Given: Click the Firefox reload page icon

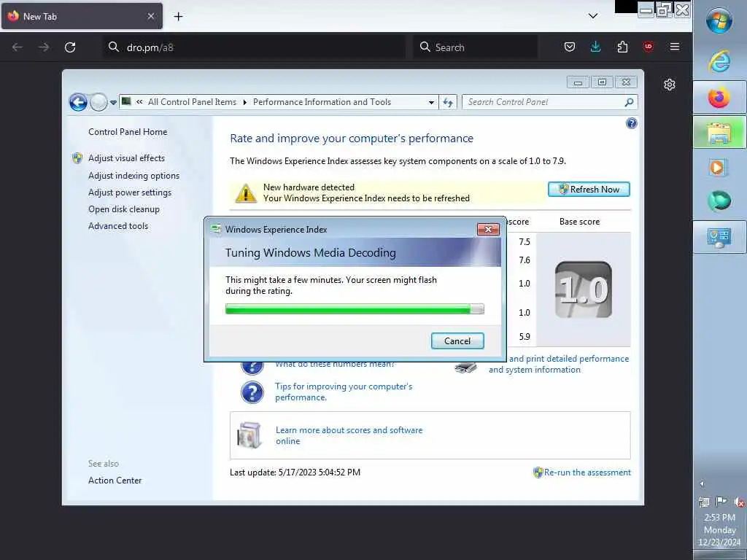Looking at the screenshot, I should (70, 47).
